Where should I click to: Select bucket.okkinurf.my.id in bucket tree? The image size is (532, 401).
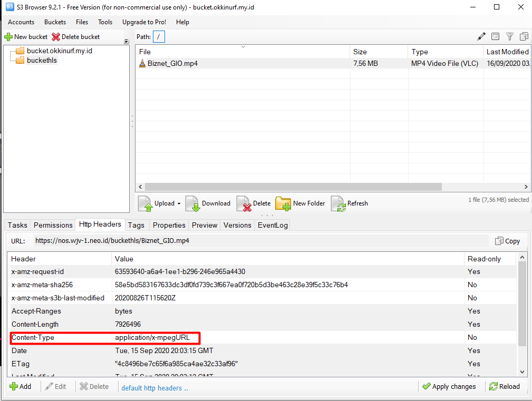click(x=60, y=51)
